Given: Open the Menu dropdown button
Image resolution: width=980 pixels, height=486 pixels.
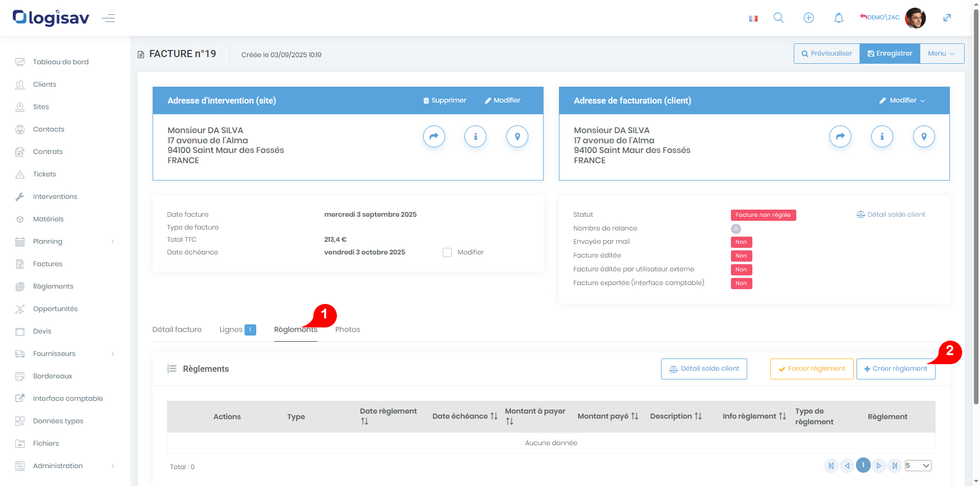Looking at the screenshot, I should pos(942,54).
